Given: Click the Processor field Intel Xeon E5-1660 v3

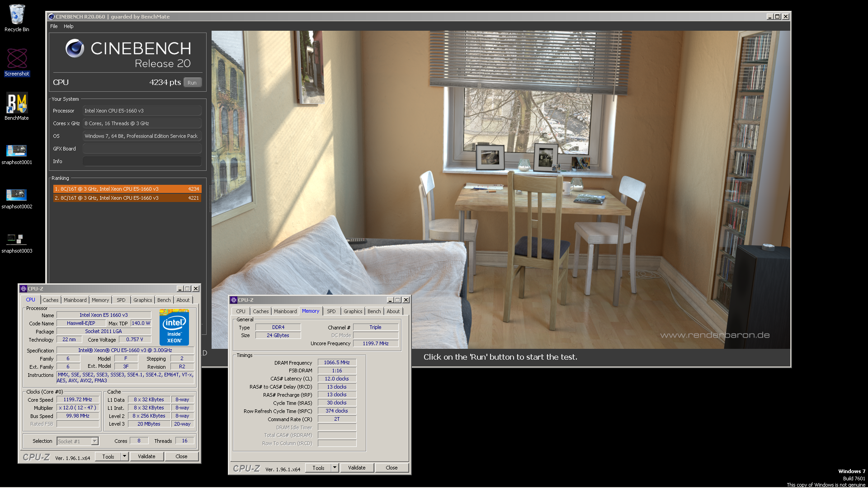Looking at the screenshot, I should tap(142, 111).
